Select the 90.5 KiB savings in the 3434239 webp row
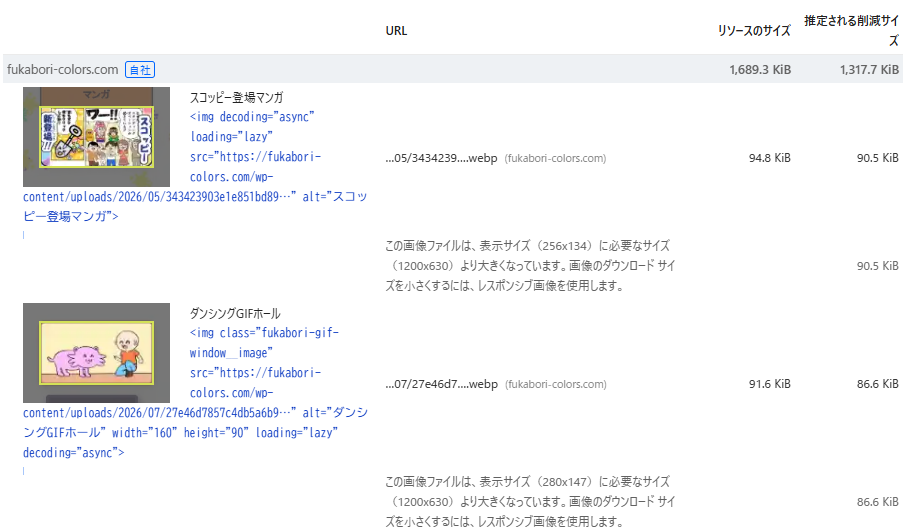 [878, 158]
